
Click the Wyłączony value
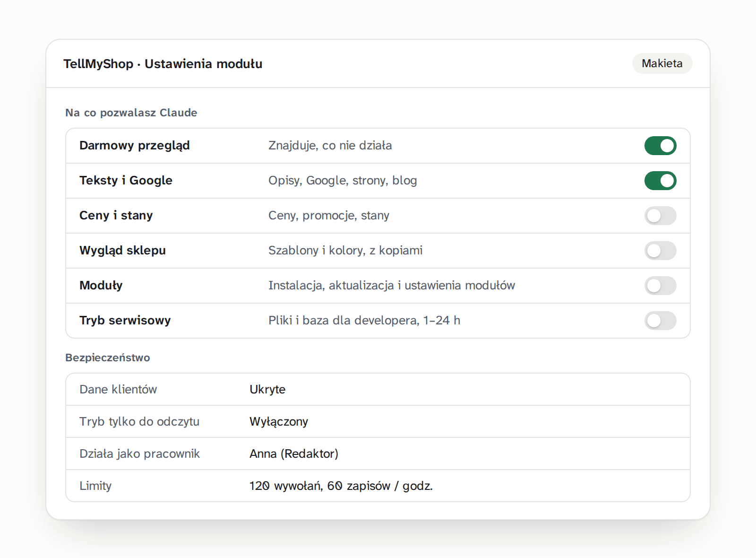[279, 422]
